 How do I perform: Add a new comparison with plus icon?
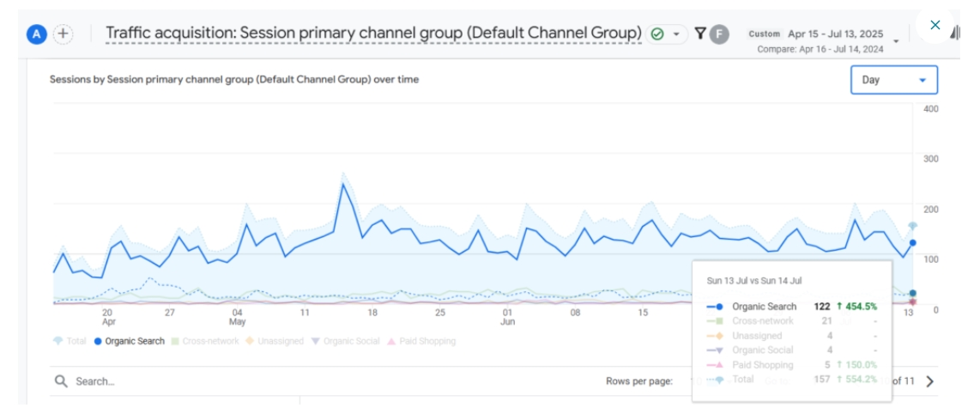click(x=63, y=34)
